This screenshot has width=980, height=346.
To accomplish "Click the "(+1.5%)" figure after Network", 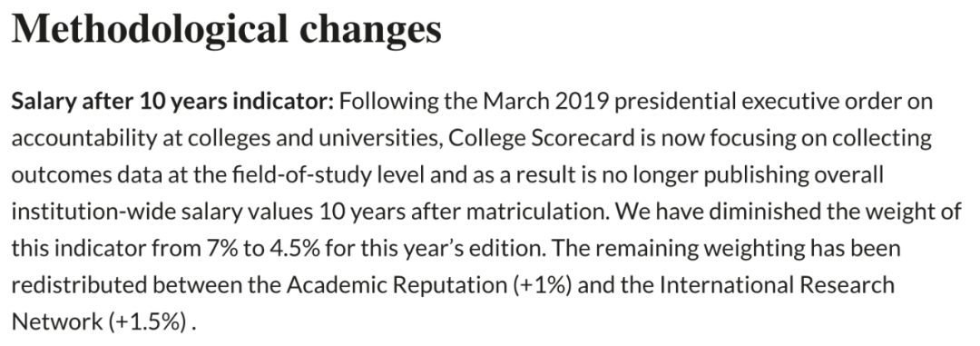I will (148, 322).
